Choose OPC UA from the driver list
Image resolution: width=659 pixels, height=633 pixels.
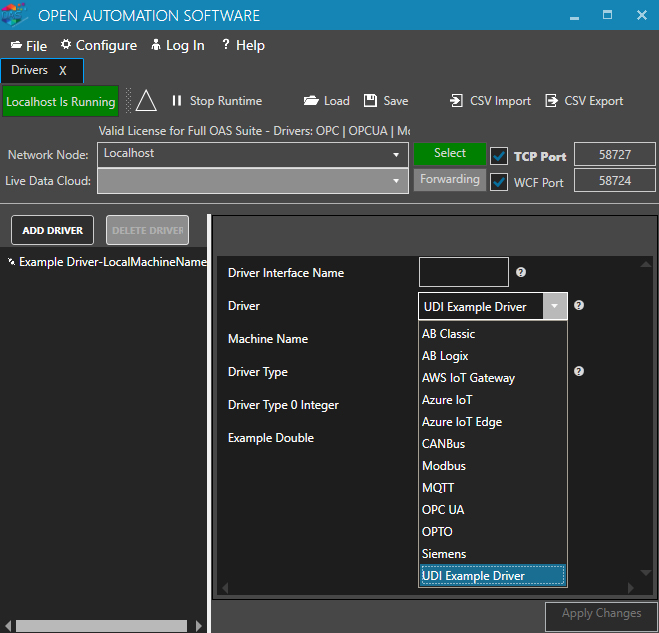(493, 509)
